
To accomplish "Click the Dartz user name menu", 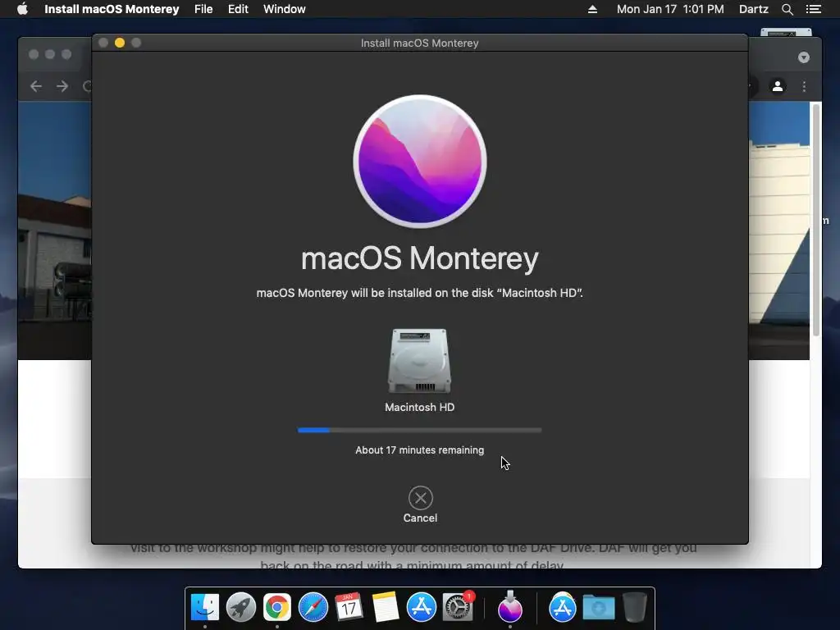I will (754, 9).
